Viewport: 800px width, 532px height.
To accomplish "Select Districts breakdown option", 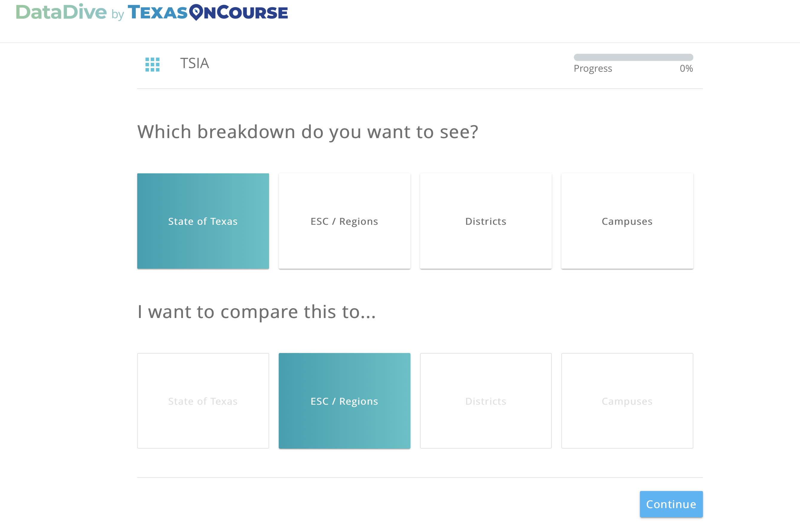I will [x=486, y=221].
